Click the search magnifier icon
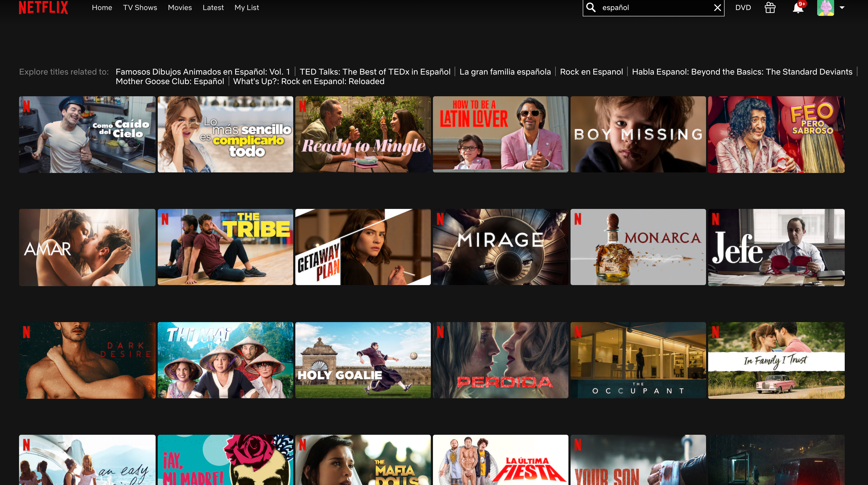This screenshot has width=868, height=485. coord(591,7)
